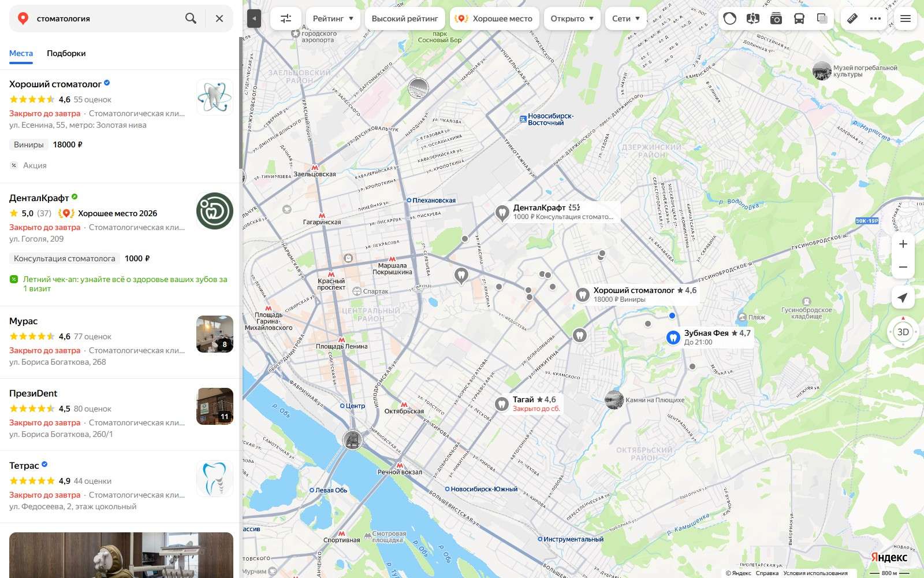Open the ПрезиDent listing title
924x578 pixels.
33,393
